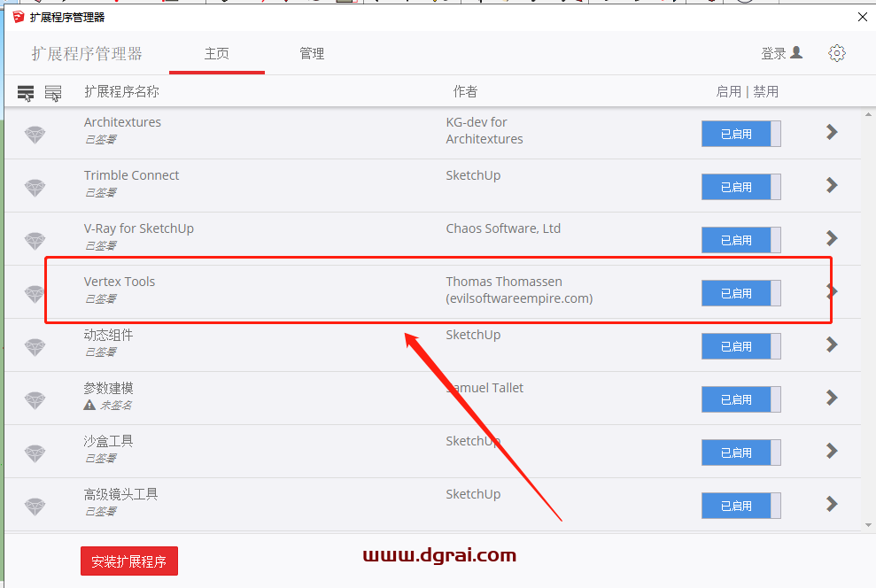Click author Chaos Software, Ltd
The image size is (876, 588).
[503, 228]
